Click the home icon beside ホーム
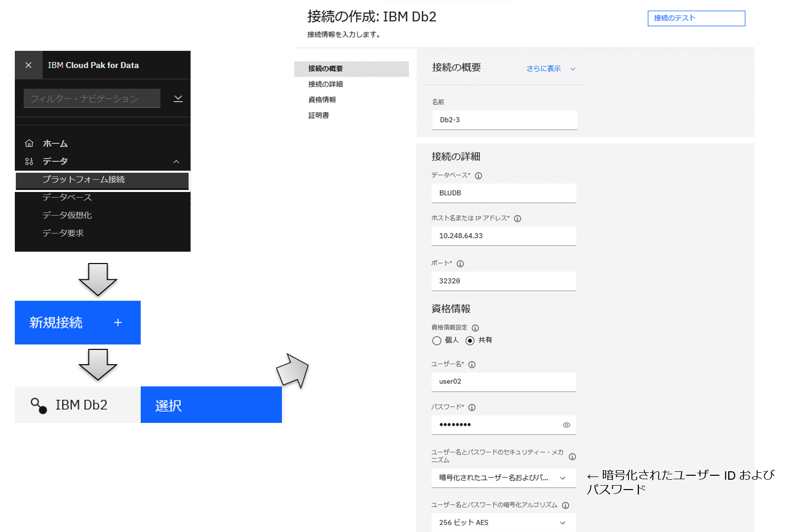 tap(29, 143)
